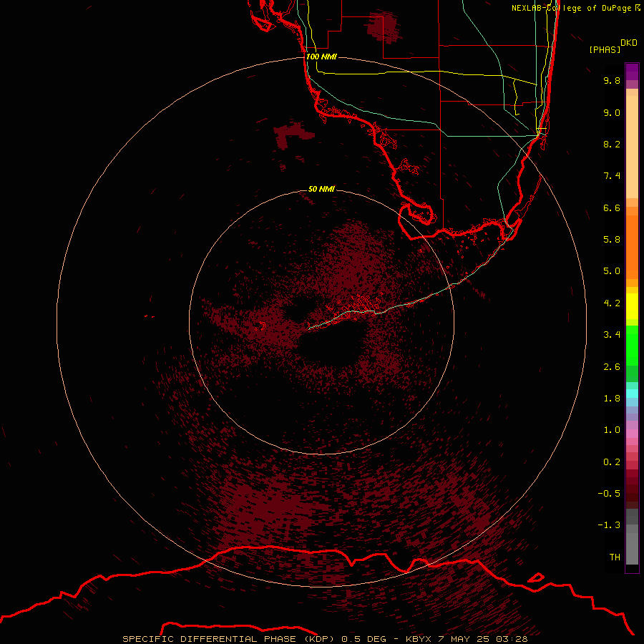The height and width of the screenshot is (644, 644).
Task: Select the -0.5 legend value
Action: (x=609, y=494)
